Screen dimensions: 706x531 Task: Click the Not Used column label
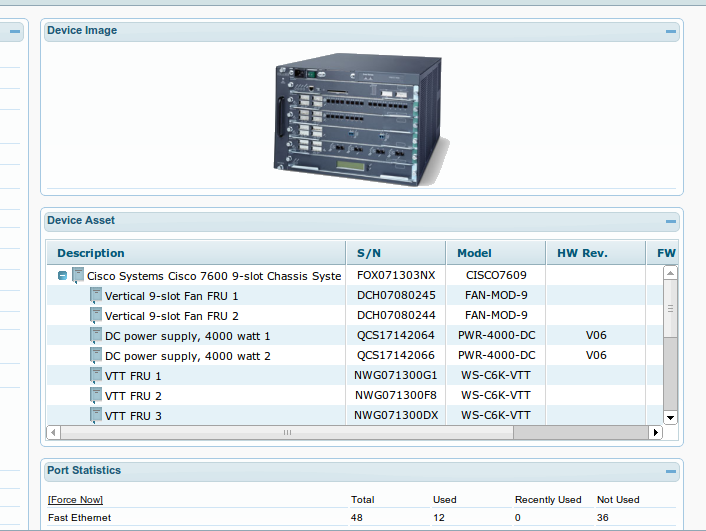point(618,499)
